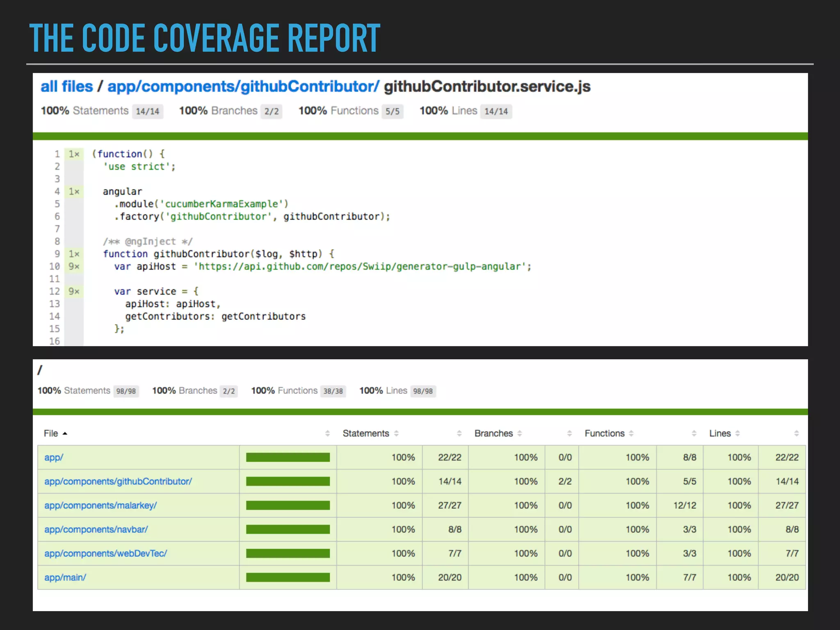Click the Functions 38/38 summary badge
Screen dimensions: 840x630
pos(333,391)
